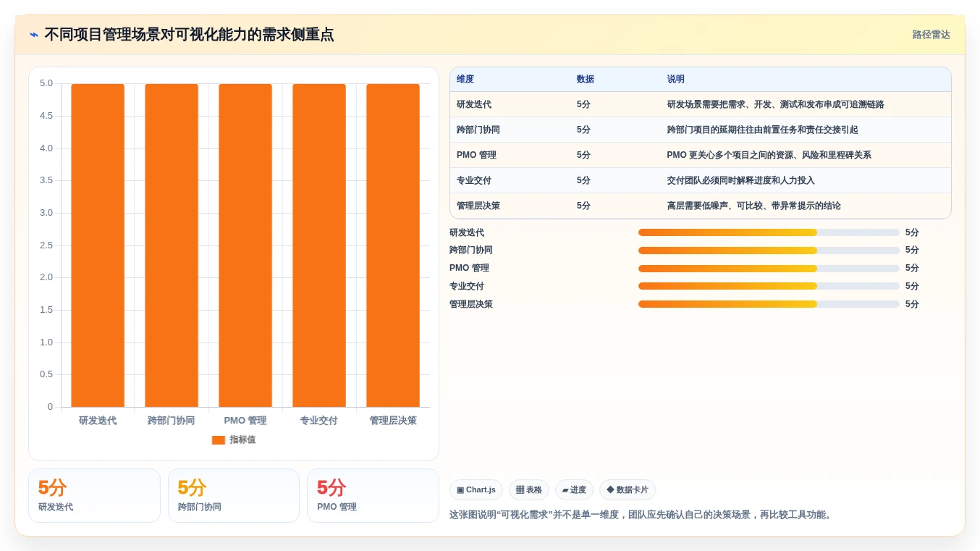
Task: Click the lightning icon beside the title
Action: (x=34, y=35)
